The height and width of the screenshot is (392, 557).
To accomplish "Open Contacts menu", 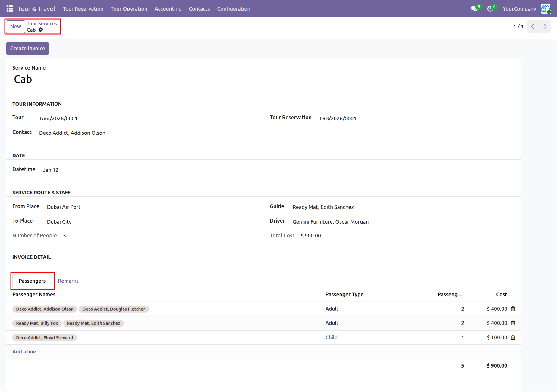I will pos(199,9).
